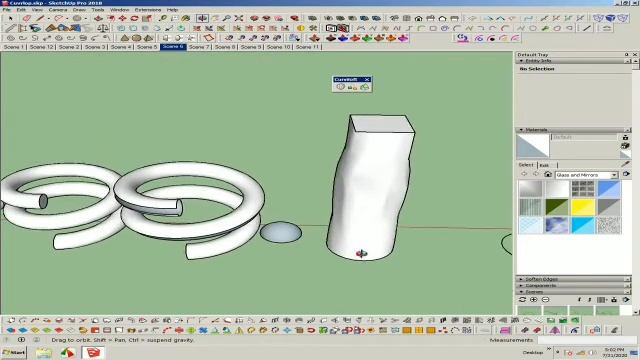Click Remove Scene minus icon
Viewport: 640px width, 360px height.
[x=545, y=300]
